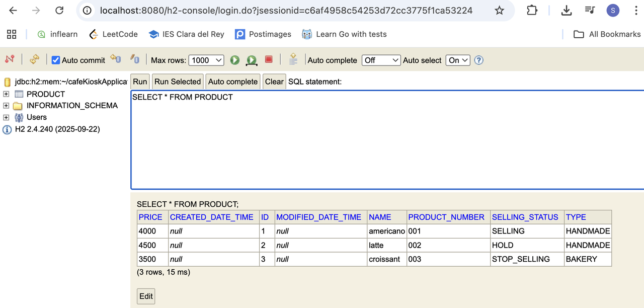This screenshot has width=644, height=308.
Task: Expand the INFORMATION_SCHEMA node
Action: [x=6, y=106]
